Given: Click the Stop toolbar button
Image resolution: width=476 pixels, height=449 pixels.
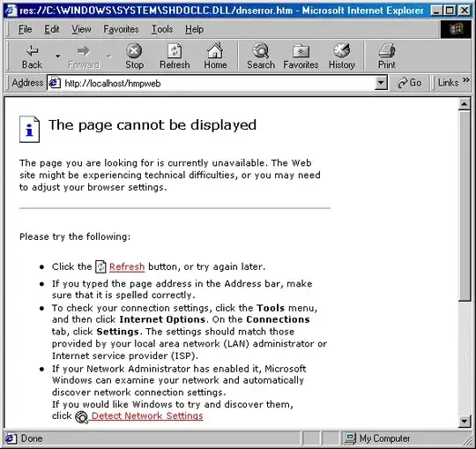Looking at the screenshot, I should click(x=134, y=56).
